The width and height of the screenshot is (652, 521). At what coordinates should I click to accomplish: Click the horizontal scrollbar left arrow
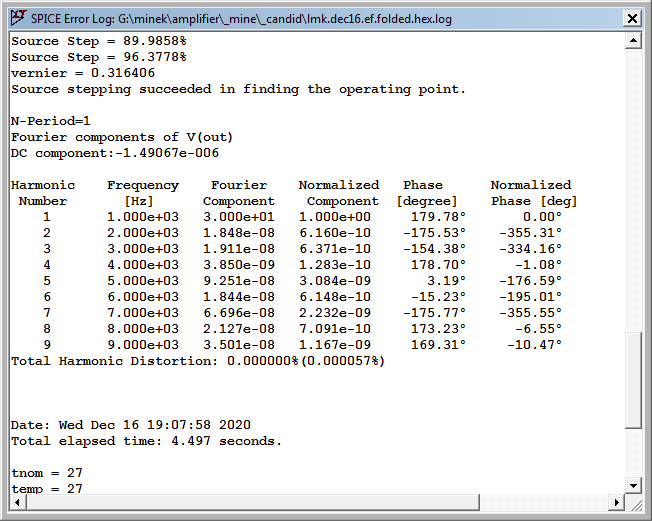tap(18, 502)
